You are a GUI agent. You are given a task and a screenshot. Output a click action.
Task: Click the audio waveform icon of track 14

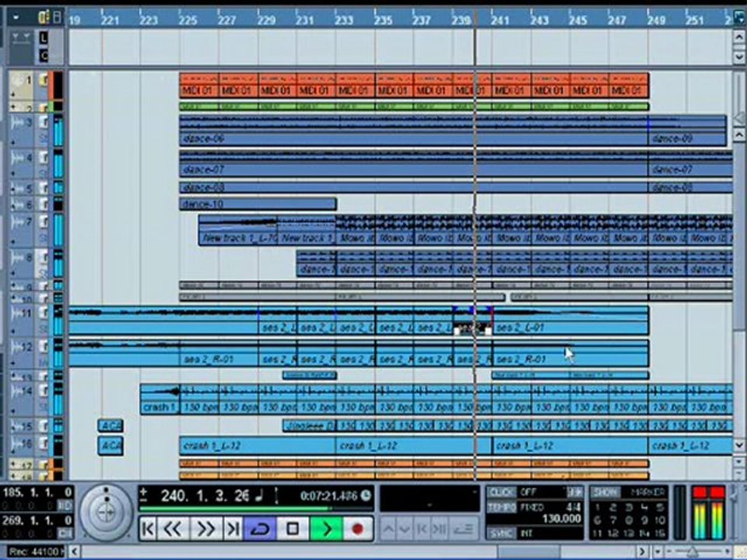click(16, 391)
